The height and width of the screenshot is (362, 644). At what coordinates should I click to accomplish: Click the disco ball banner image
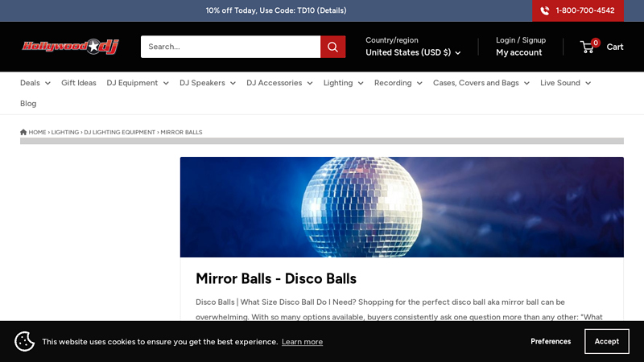(x=402, y=207)
